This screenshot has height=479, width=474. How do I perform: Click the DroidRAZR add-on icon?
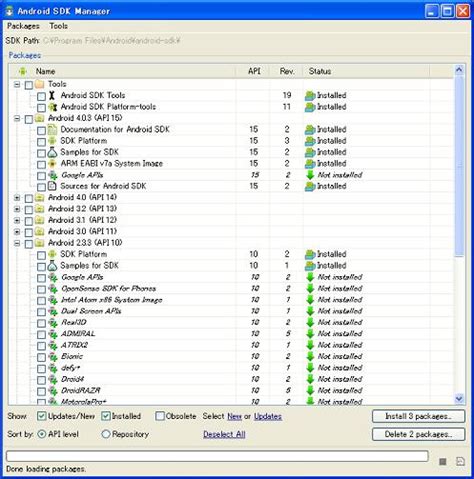(x=53, y=390)
